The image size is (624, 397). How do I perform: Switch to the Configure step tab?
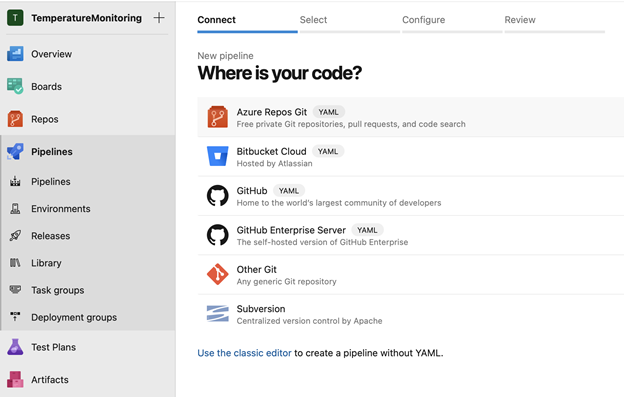point(423,20)
